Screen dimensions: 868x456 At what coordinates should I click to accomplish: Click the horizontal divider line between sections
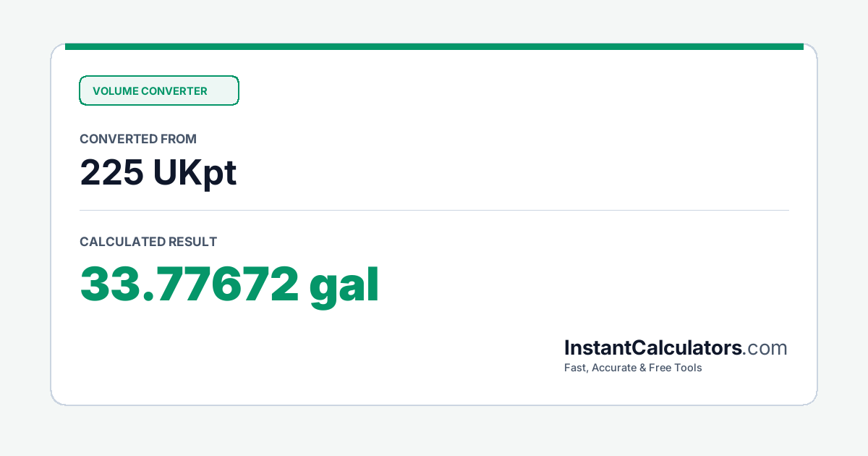point(434,210)
